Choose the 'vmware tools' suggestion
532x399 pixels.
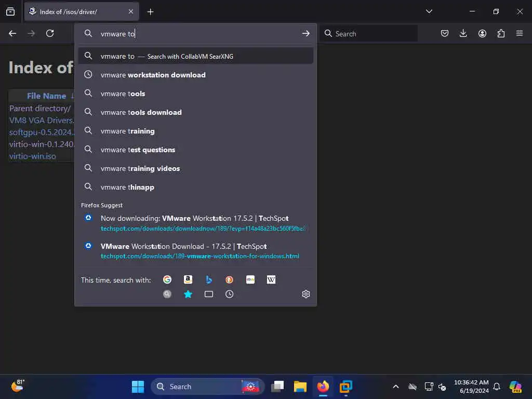[196, 94]
